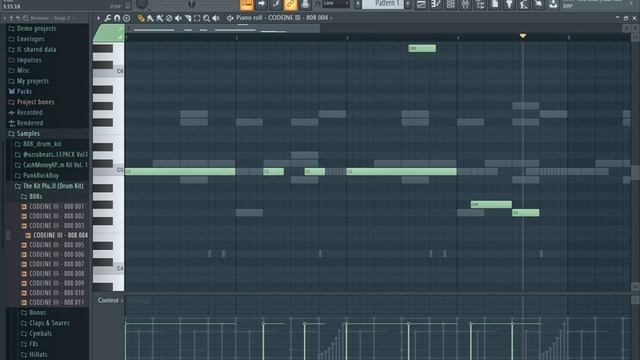This screenshot has height=360, width=640.
Task: Toggle the magnet snap option
Action: click(117, 18)
